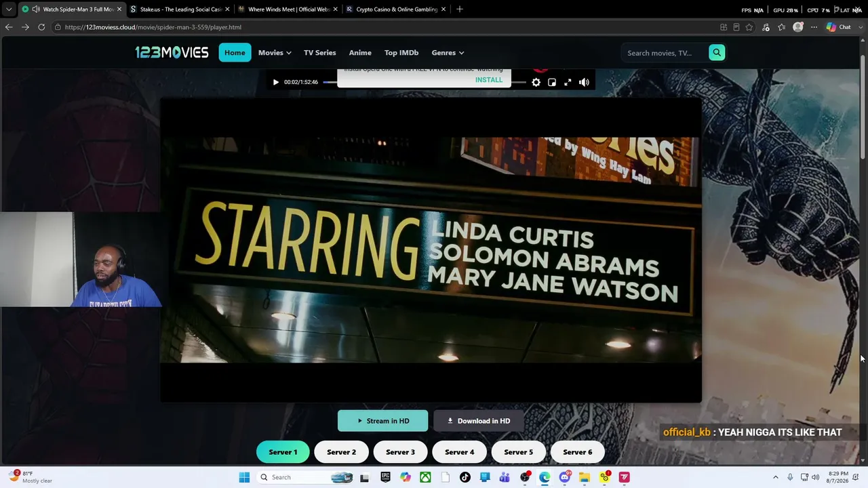Open the weather widget showing 81°F
Viewport: 868px width, 488px height.
click(31, 477)
